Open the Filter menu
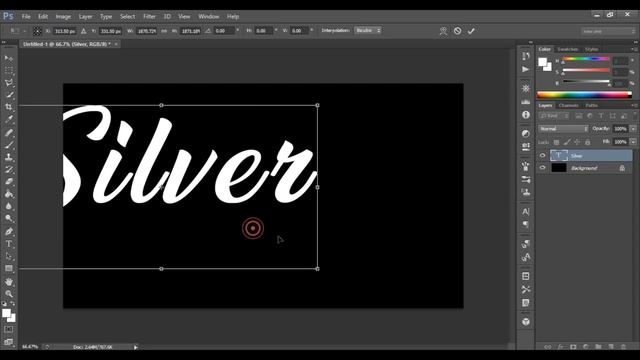 click(x=149, y=17)
